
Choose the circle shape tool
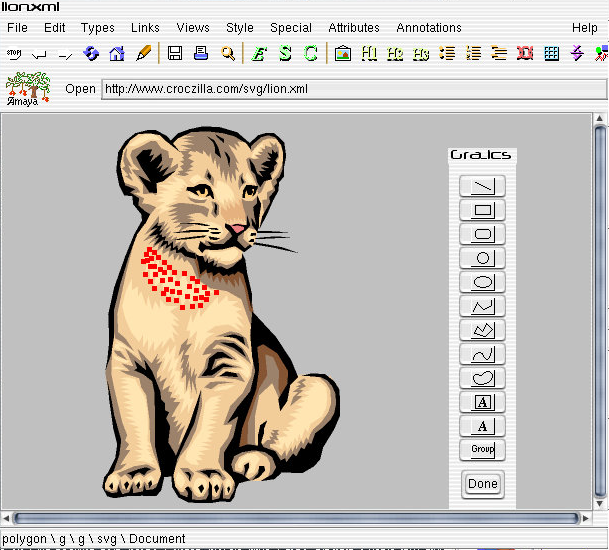(x=482, y=258)
